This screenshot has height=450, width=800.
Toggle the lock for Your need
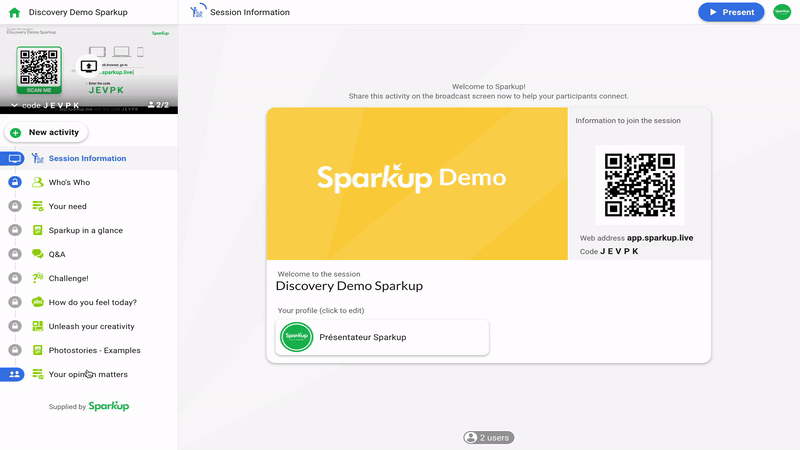pos(15,206)
